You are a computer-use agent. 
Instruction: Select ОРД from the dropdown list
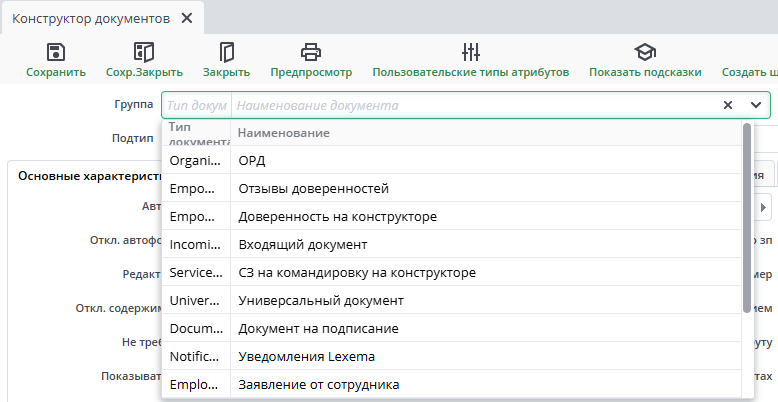point(251,160)
